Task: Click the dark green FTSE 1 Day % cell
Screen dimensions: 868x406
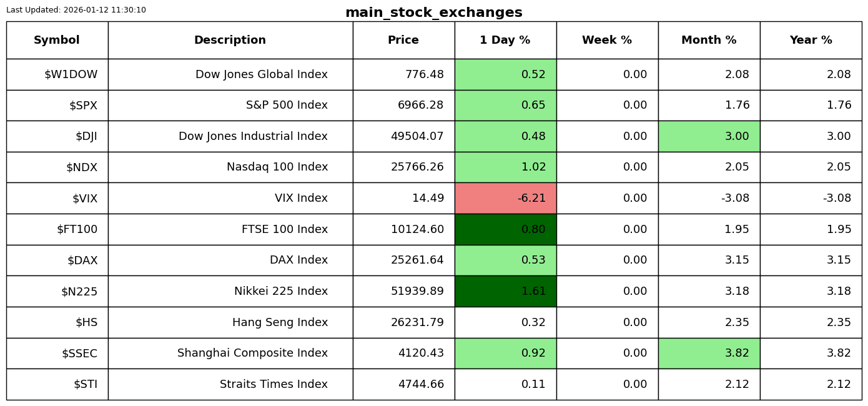Action: pyautogui.click(x=505, y=229)
